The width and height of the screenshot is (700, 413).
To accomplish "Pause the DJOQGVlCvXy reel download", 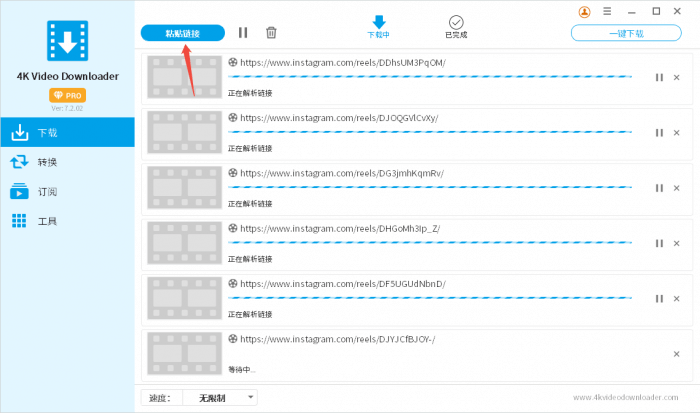I will (659, 133).
